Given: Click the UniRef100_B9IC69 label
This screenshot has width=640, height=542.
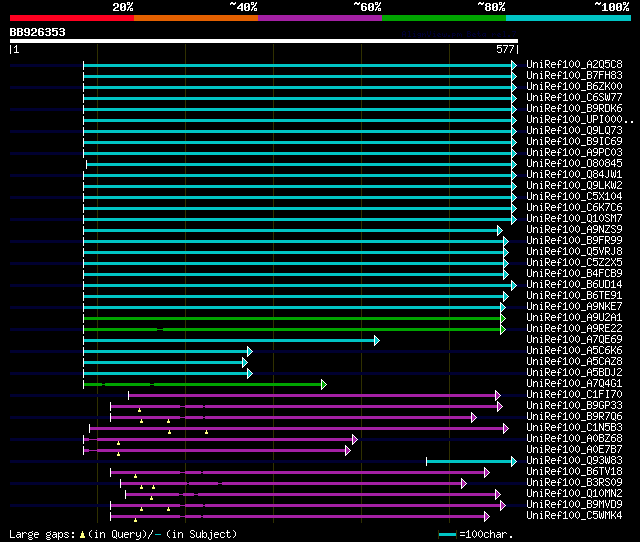Looking at the screenshot, I should point(574,142).
